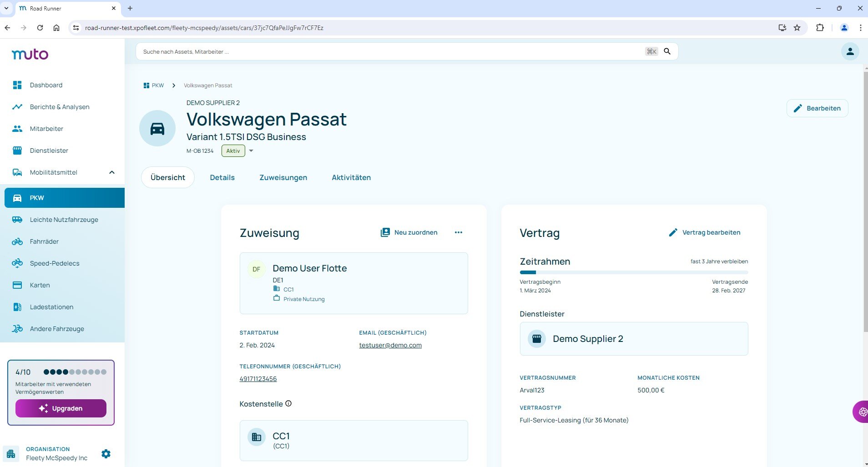Open the Zuweisung three-dot menu

pyautogui.click(x=458, y=232)
